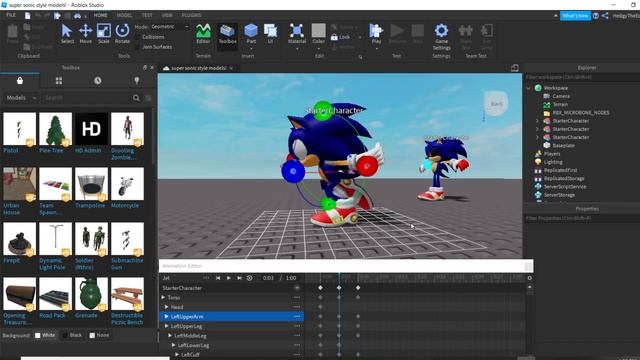Switch to the MODEL ribbon tab
The height and width of the screenshot is (360, 640).
(x=124, y=15)
